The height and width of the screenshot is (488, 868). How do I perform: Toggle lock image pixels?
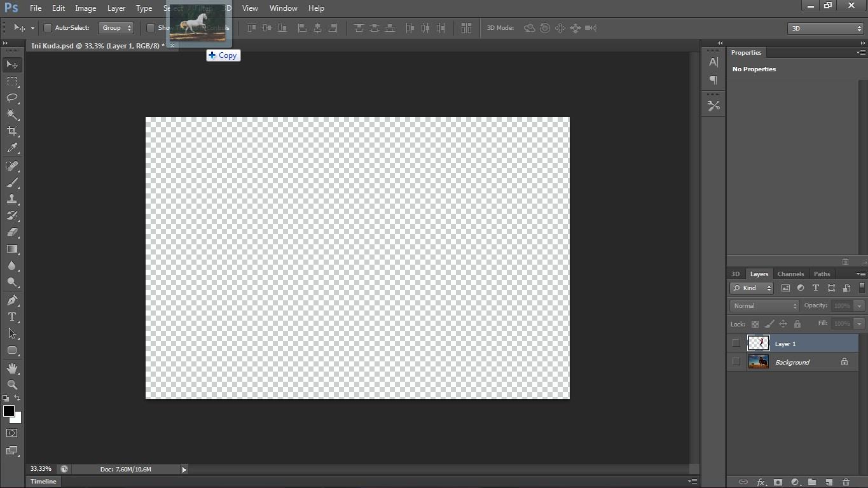pyautogui.click(x=769, y=324)
